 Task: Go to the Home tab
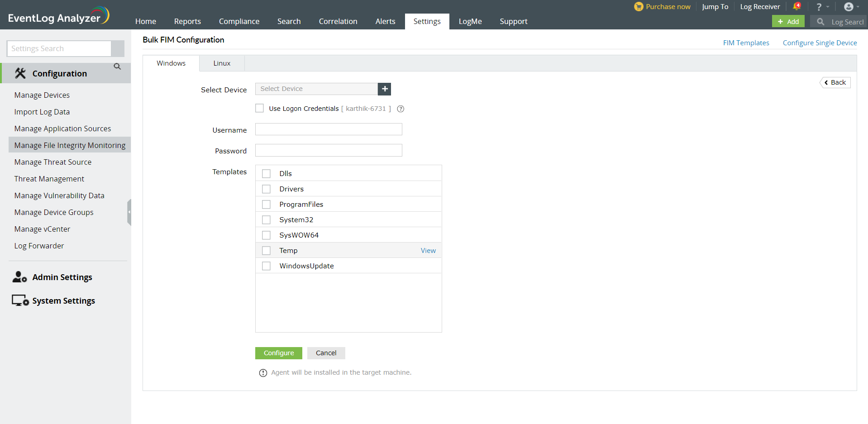(x=146, y=21)
